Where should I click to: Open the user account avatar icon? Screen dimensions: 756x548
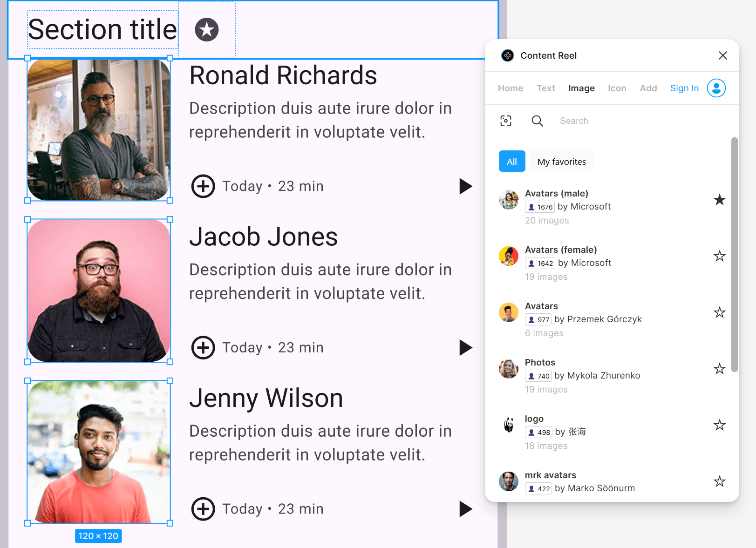[x=716, y=88]
